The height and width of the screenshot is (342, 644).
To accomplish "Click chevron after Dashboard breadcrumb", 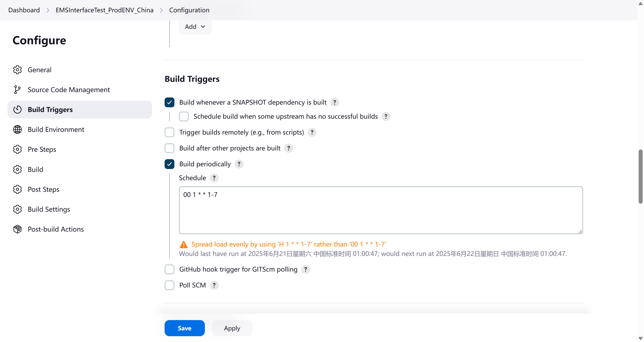I will 47,10.
